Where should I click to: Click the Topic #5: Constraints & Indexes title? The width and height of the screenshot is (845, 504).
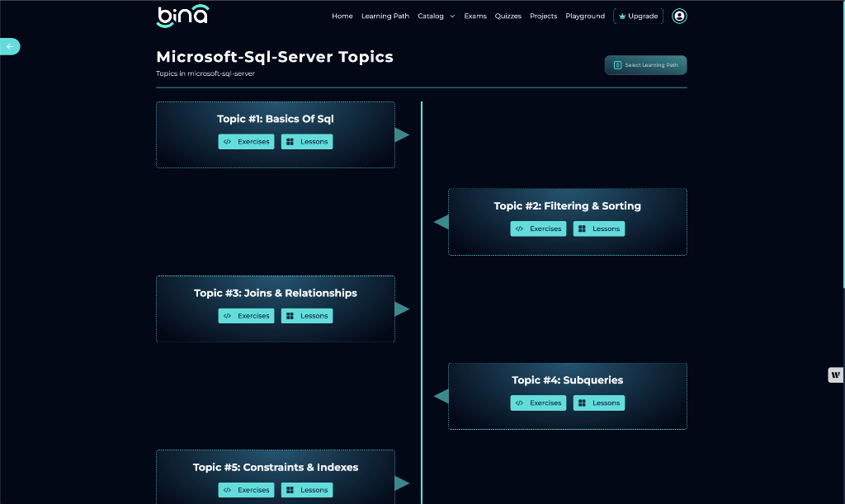[x=276, y=468]
